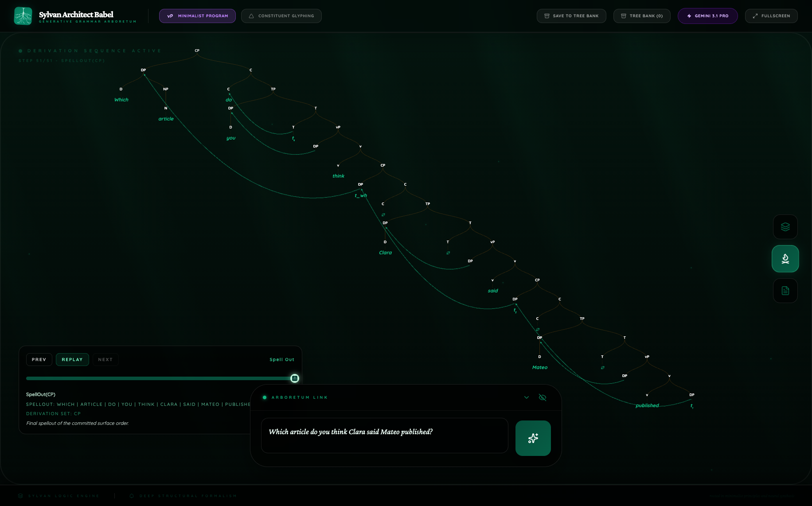This screenshot has height=506, width=812.
Task: Collapse the Arboretum Link panel chevron
Action: 527,397
